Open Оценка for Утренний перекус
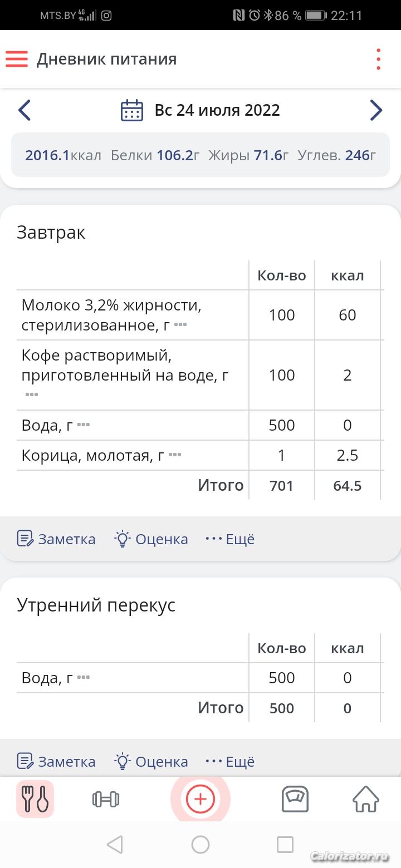The image size is (401, 868). pyautogui.click(x=151, y=762)
